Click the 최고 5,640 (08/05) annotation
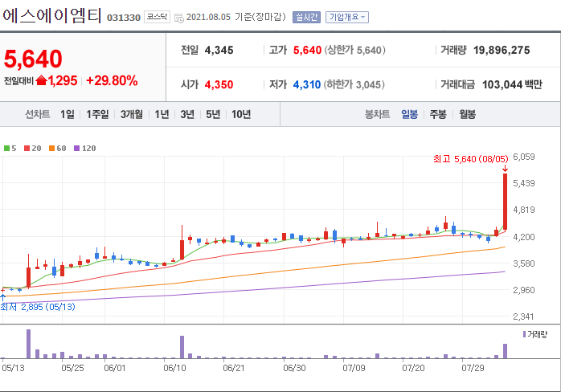The height and width of the screenshot is (392, 561). click(x=470, y=159)
